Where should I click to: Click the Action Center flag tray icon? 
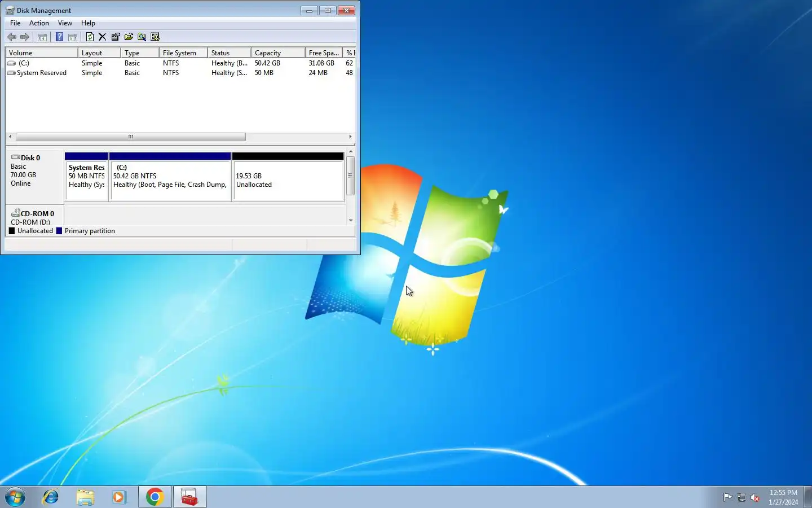pyautogui.click(x=728, y=497)
